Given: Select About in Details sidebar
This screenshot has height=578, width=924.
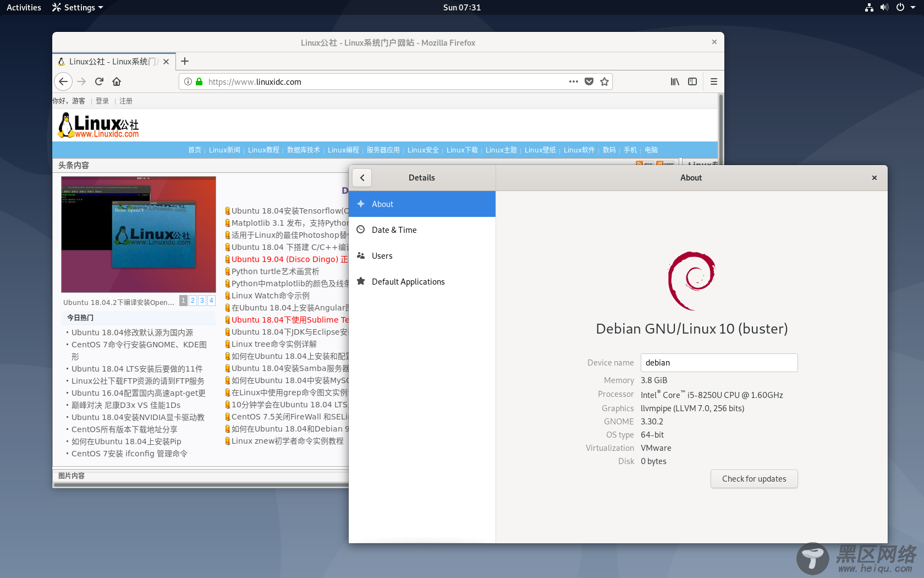Looking at the screenshot, I should point(422,204).
